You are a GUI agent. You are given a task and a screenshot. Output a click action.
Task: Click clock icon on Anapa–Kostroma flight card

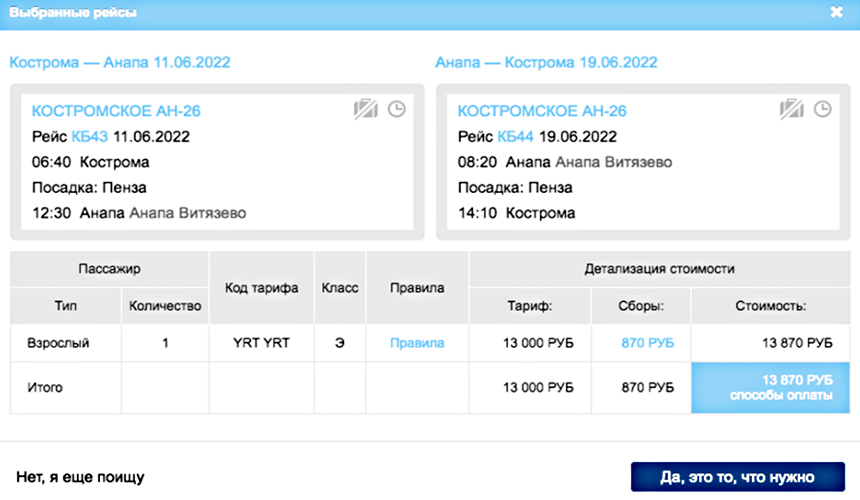[x=822, y=109]
